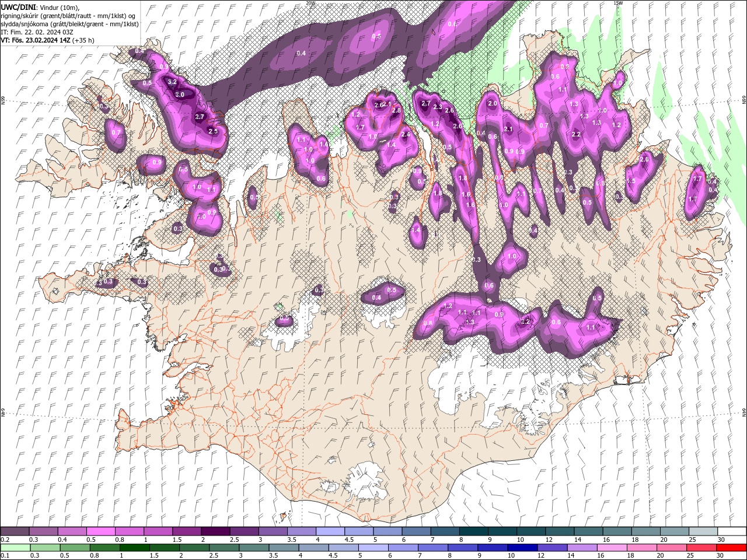Image resolution: width=747 pixels, height=560 pixels.
Task: Pick lower scale violet swatch at 12
Action: tap(552, 548)
